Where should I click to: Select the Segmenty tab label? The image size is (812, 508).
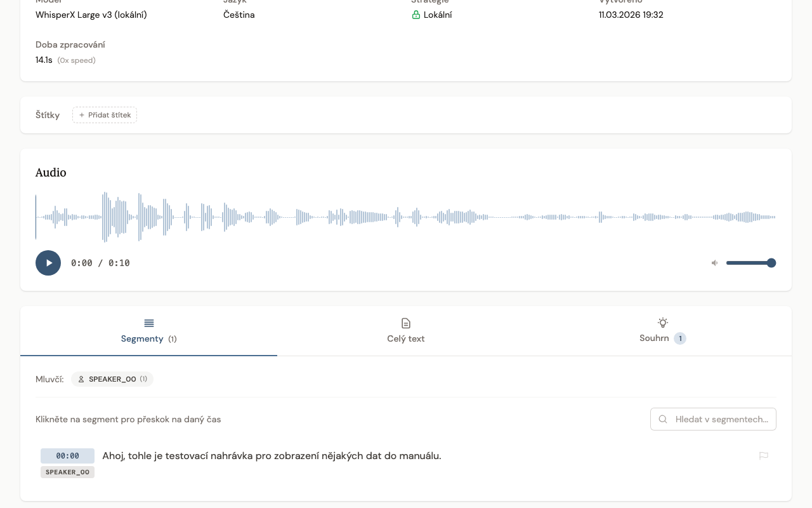click(142, 339)
